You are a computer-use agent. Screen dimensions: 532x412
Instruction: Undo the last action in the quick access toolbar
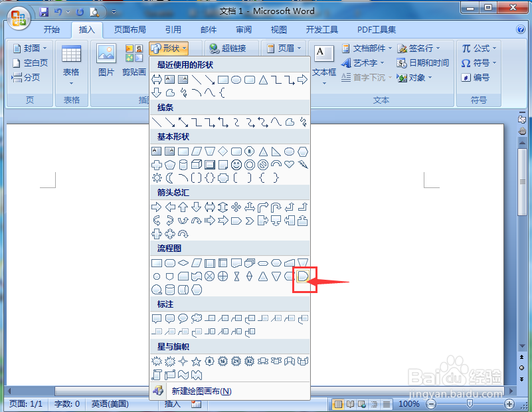[58, 12]
